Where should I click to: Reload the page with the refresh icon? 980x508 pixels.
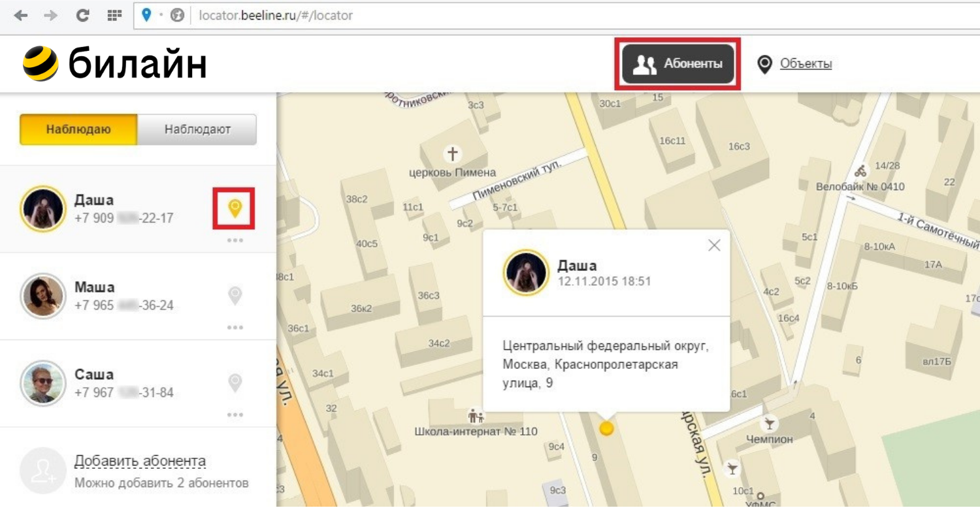tap(82, 15)
